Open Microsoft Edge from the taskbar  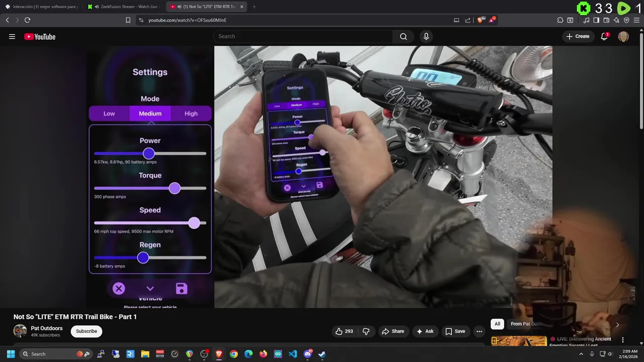(248, 354)
